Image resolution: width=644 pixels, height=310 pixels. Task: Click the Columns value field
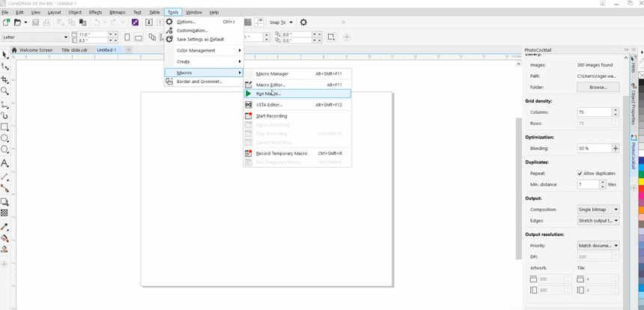[x=595, y=112]
